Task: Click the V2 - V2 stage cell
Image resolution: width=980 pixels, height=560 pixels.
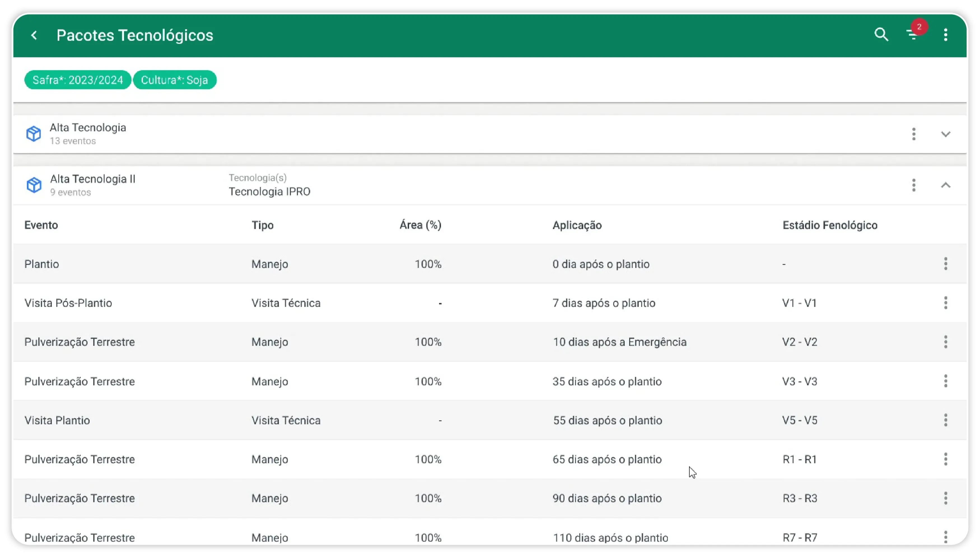Action: [x=800, y=342]
